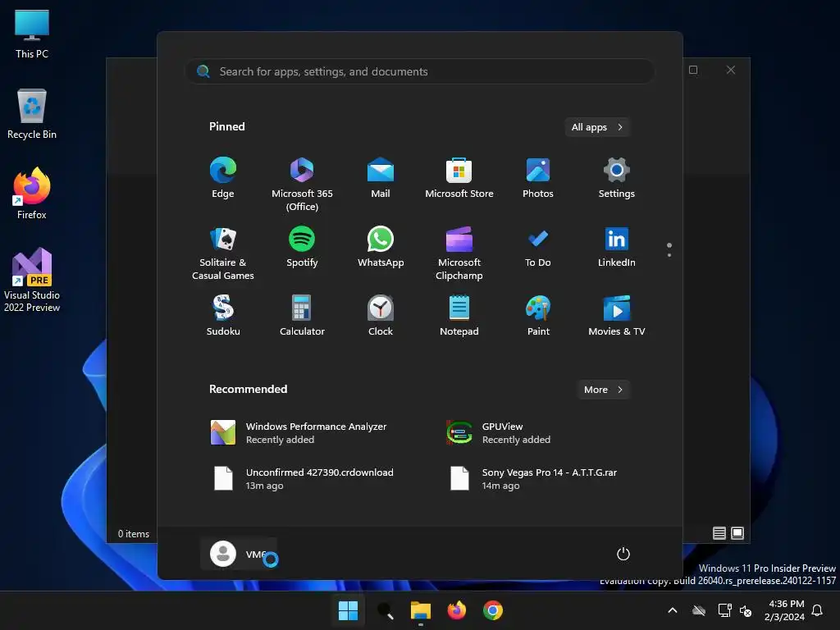Launch LinkedIn from pinned apps
Screen dimensions: 840x630
pyautogui.click(x=617, y=247)
